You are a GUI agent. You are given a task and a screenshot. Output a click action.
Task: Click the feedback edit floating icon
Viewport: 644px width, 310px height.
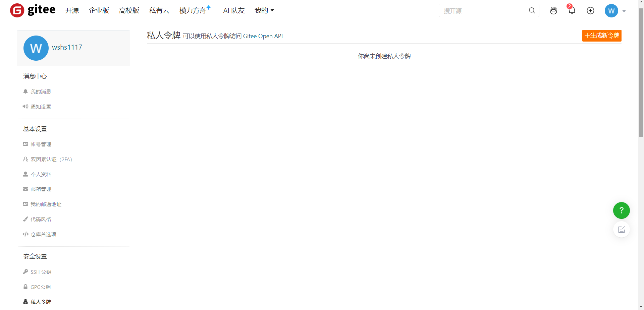[x=621, y=230]
